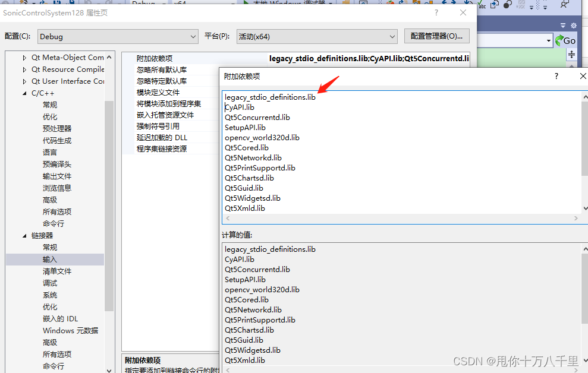Screen dimensions: 588x373
Task: Select 代码生成 in the tree
Action: 57,141
